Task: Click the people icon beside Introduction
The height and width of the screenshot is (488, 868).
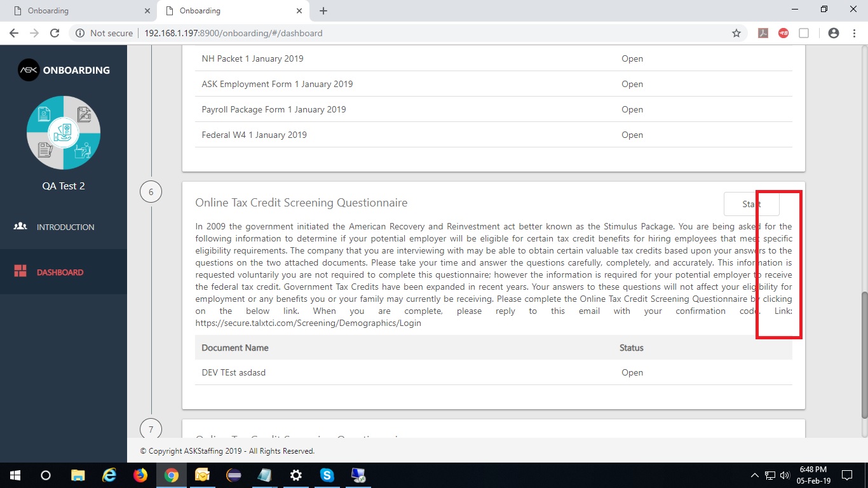Action: [20, 226]
